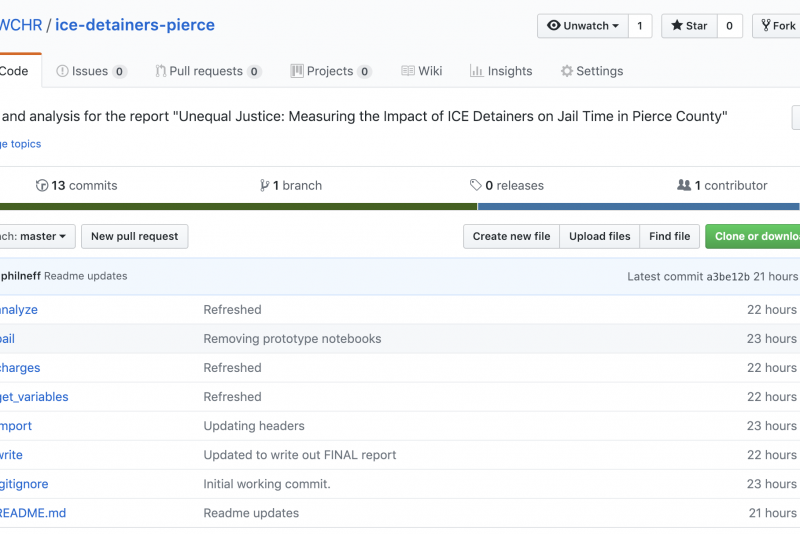Click Upload files button
Viewport: 800px width, 534px height.
599,237
